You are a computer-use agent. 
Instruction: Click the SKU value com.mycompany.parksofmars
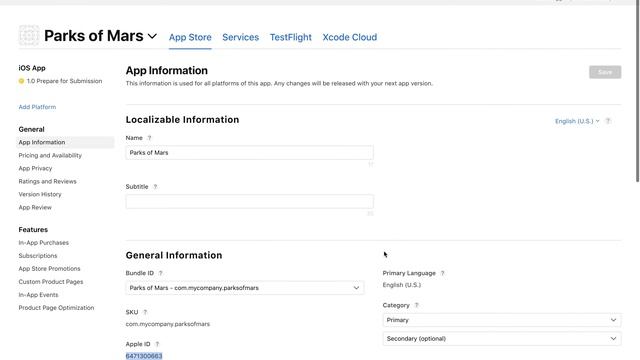[168, 324]
